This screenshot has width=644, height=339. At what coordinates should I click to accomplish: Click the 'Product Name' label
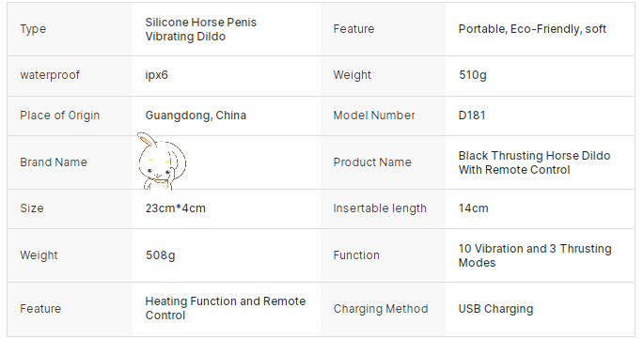(x=372, y=162)
